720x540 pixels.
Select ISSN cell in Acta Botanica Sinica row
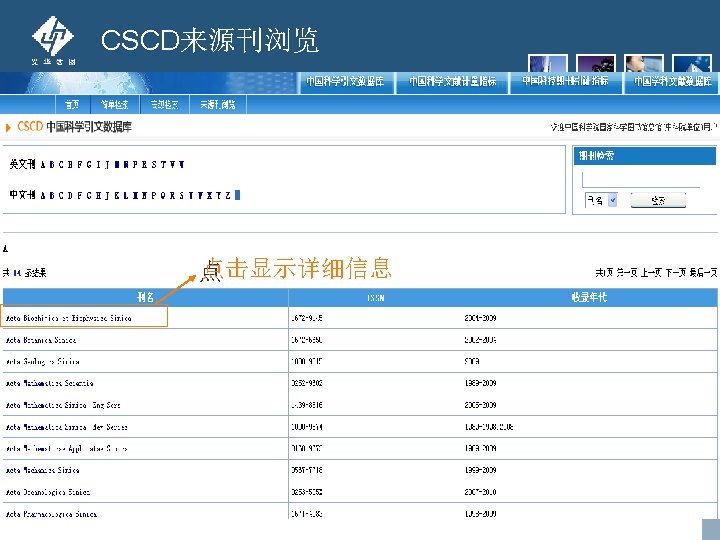point(307,340)
